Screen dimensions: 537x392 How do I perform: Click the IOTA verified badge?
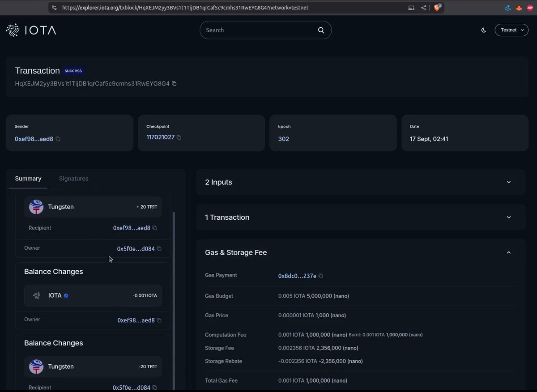tap(66, 296)
